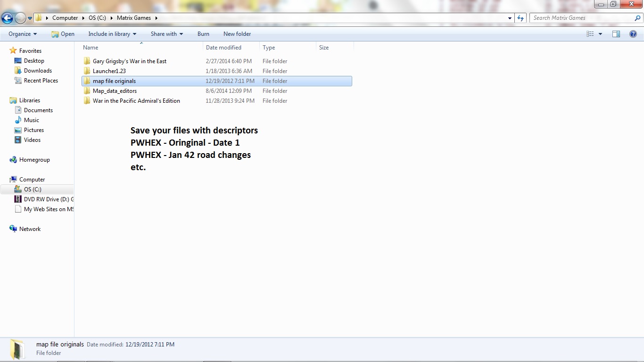Click the Homegroup globe icon
This screenshot has width=644, height=362.
pos(13,160)
